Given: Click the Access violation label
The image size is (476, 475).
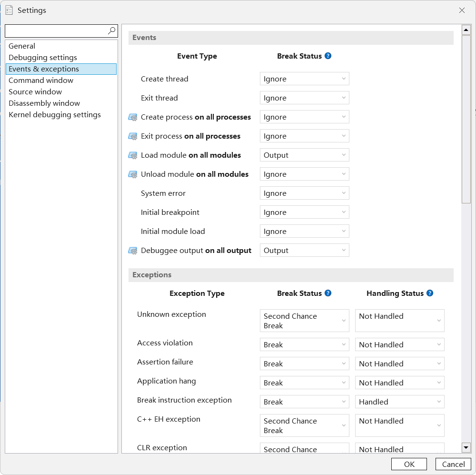Looking at the screenshot, I should (165, 343).
